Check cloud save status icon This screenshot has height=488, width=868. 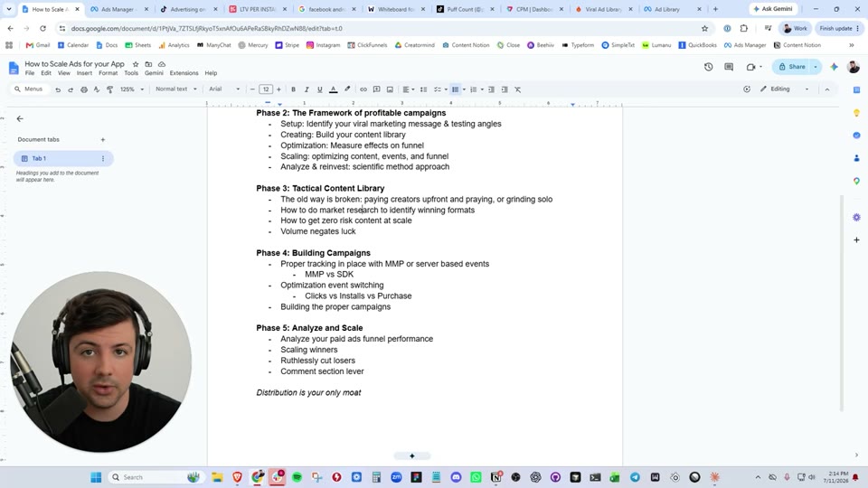(162, 64)
